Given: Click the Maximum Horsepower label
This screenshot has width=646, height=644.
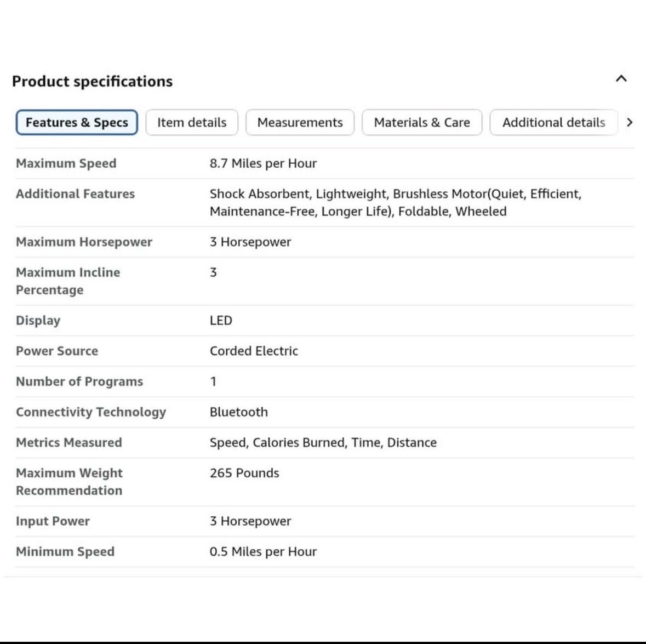Looking at the screenshot, I should (84, 242).
